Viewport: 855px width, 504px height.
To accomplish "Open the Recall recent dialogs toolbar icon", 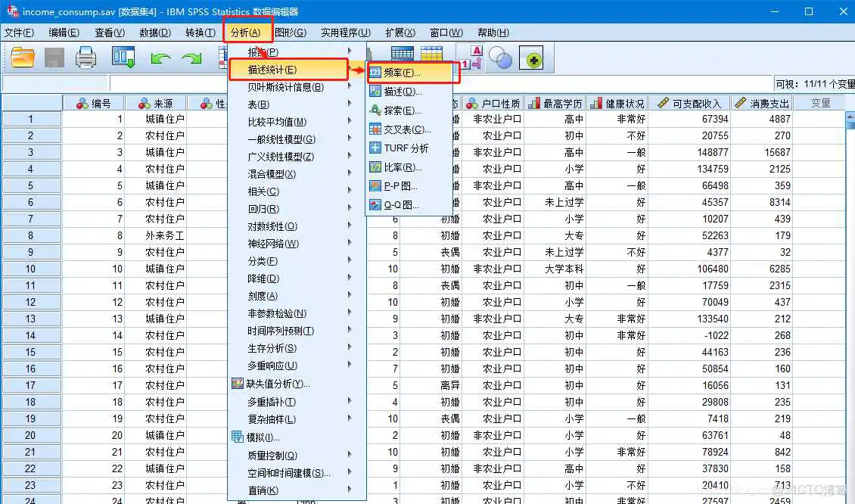I will point(123,58).
